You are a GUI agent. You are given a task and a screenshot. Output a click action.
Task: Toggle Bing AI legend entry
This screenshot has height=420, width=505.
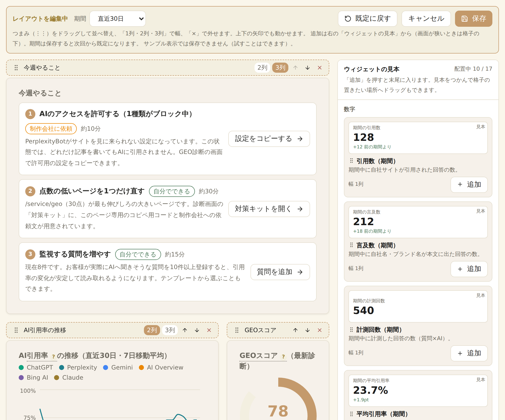point(33,378)
